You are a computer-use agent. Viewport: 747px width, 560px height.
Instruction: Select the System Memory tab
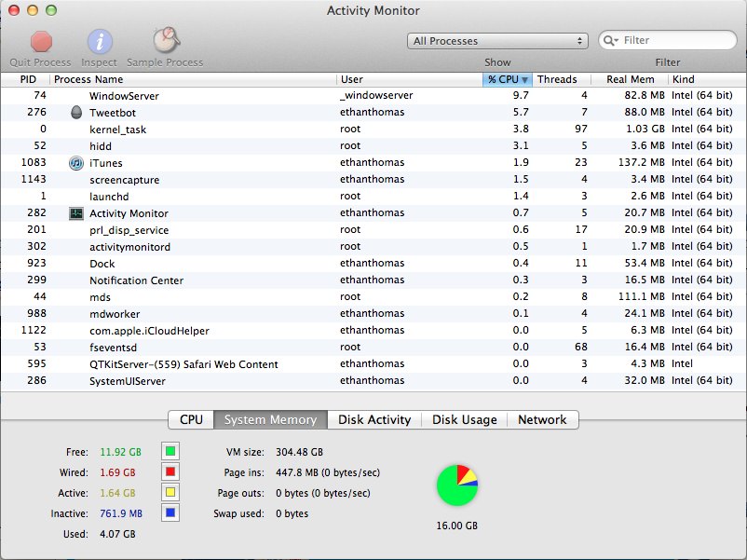[270, 419]
